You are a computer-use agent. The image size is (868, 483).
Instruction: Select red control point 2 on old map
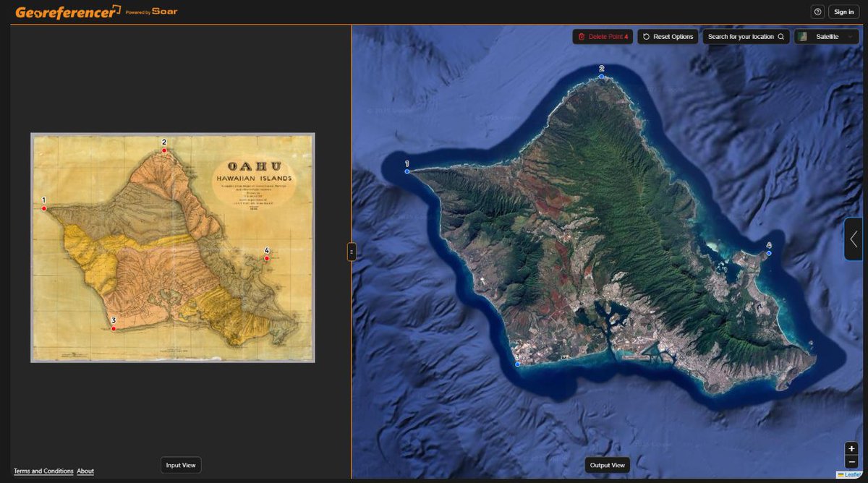(164, 150)
